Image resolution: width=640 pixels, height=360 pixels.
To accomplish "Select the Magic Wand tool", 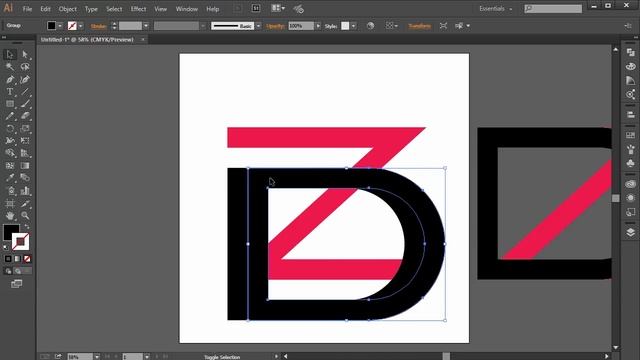I will point(10,67).
